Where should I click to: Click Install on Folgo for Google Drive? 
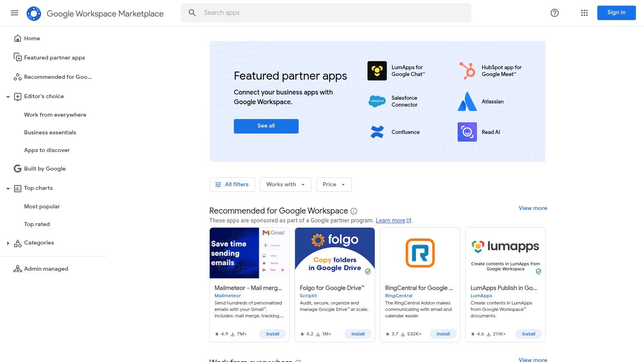(357, 334)
